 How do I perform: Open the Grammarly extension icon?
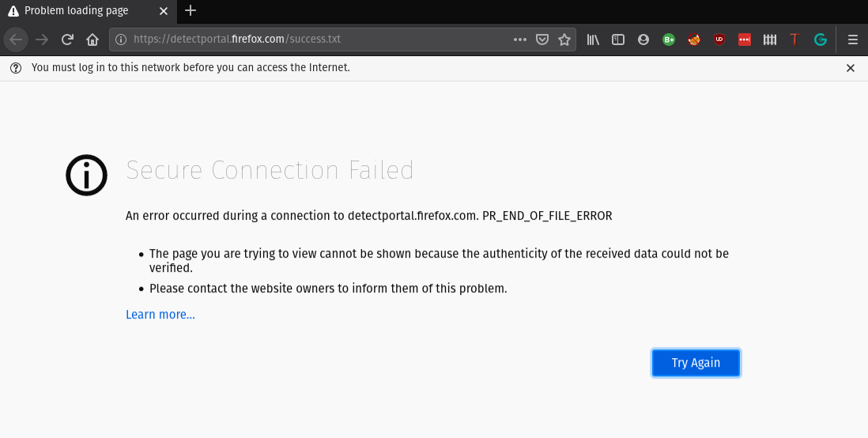(821, 40)
